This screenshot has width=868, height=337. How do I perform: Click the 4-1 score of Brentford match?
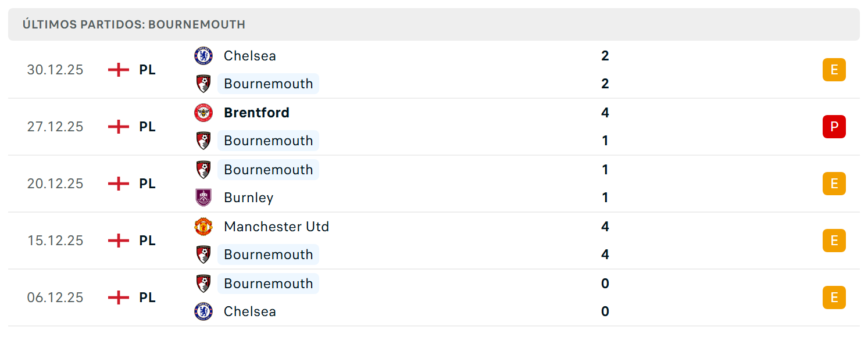click(605, 127)
